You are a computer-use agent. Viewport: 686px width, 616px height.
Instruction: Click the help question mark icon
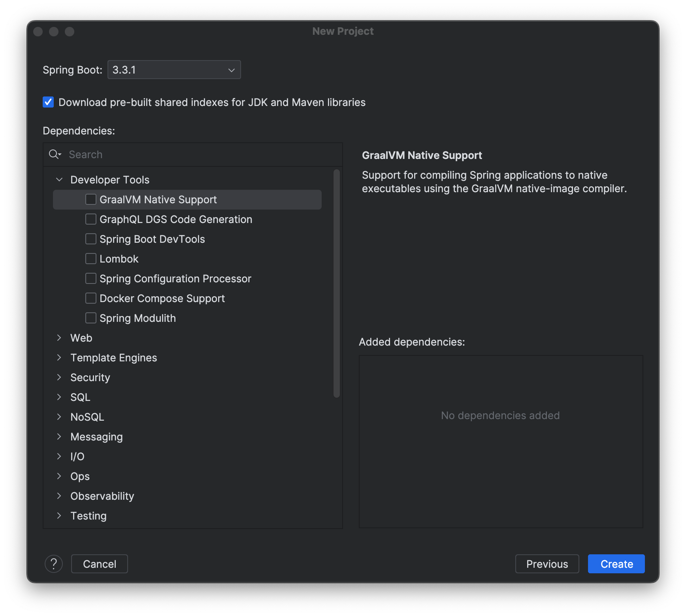tap(54, 564)
